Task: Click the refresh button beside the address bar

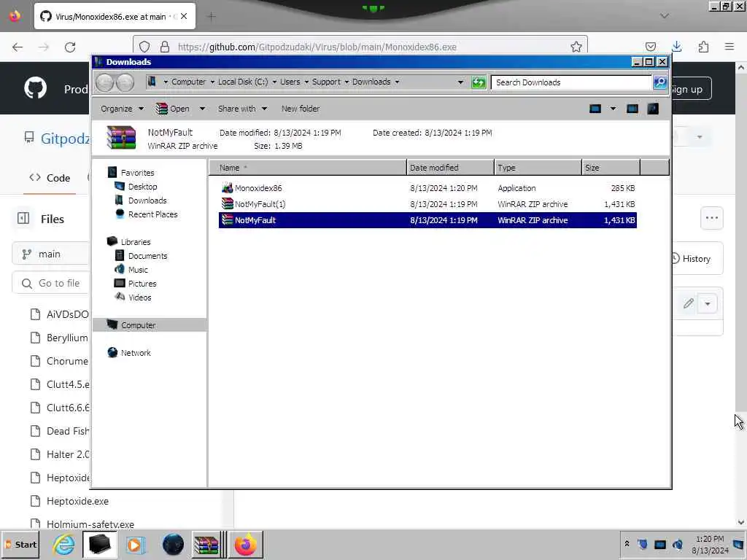Action: (479, 82)
